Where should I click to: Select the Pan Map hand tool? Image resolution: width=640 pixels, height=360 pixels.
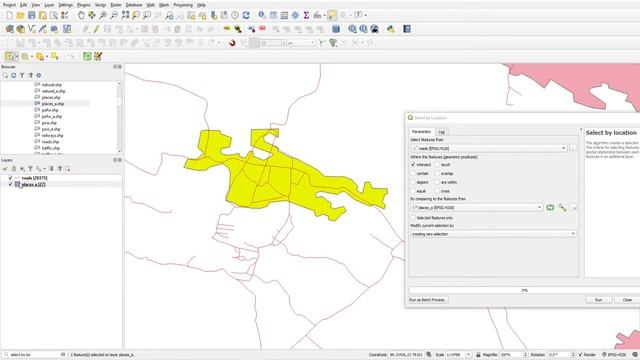pos(81,15)
